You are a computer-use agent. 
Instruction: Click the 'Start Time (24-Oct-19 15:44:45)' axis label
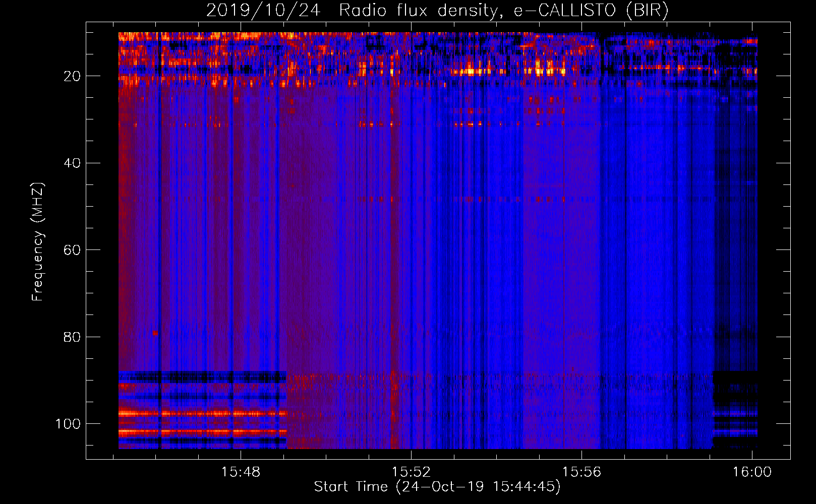coord(437,487)
